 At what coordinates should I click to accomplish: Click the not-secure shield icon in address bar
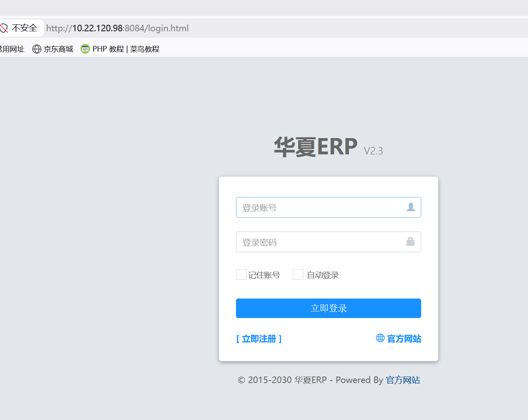pyautogui.click(x=4, y=28)
